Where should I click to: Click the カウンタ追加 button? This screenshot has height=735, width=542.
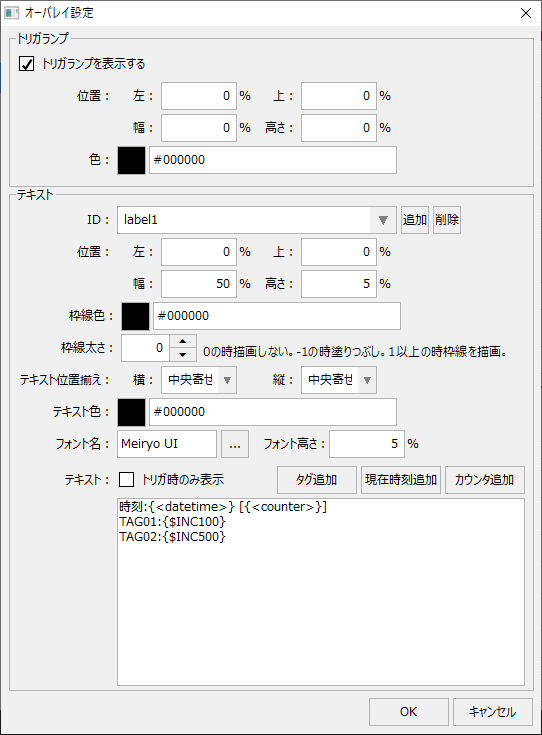point(485,480)
